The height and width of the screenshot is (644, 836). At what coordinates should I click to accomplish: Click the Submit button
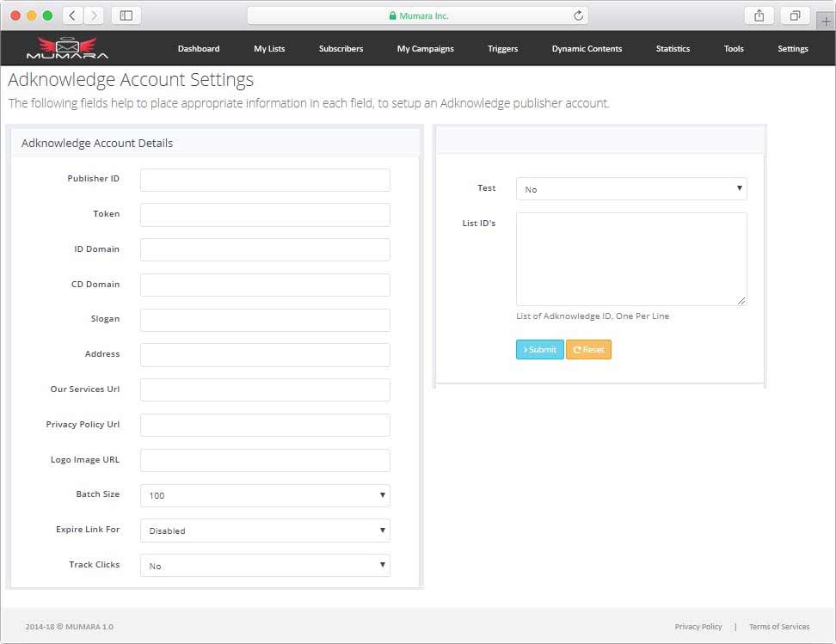coord(539,349)
